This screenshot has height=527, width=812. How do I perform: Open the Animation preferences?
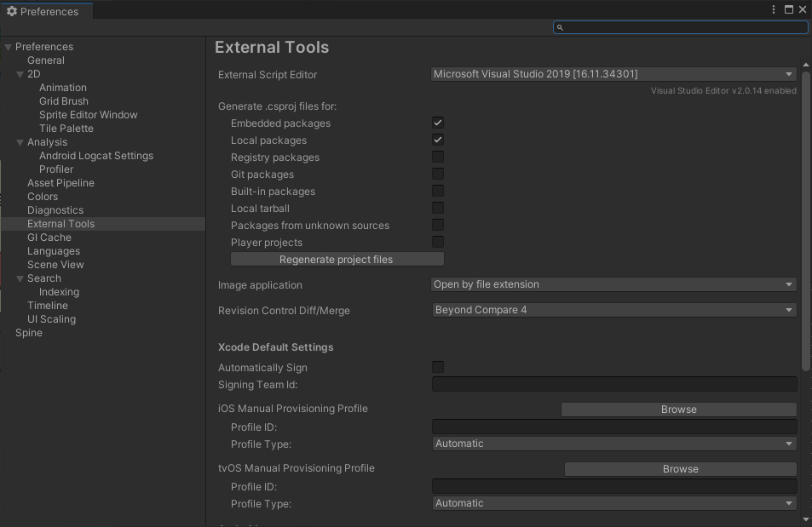[63, 88]
